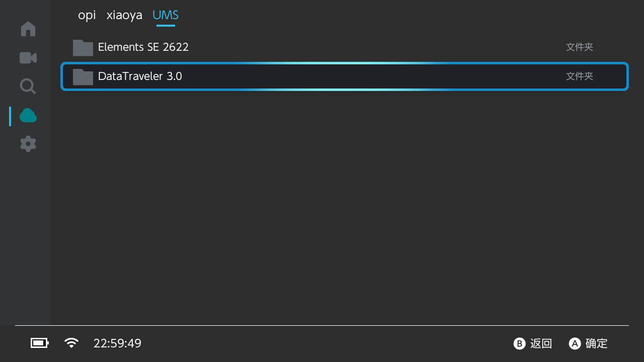
Task: Click the battery status icon
Action: coord(39,343)
